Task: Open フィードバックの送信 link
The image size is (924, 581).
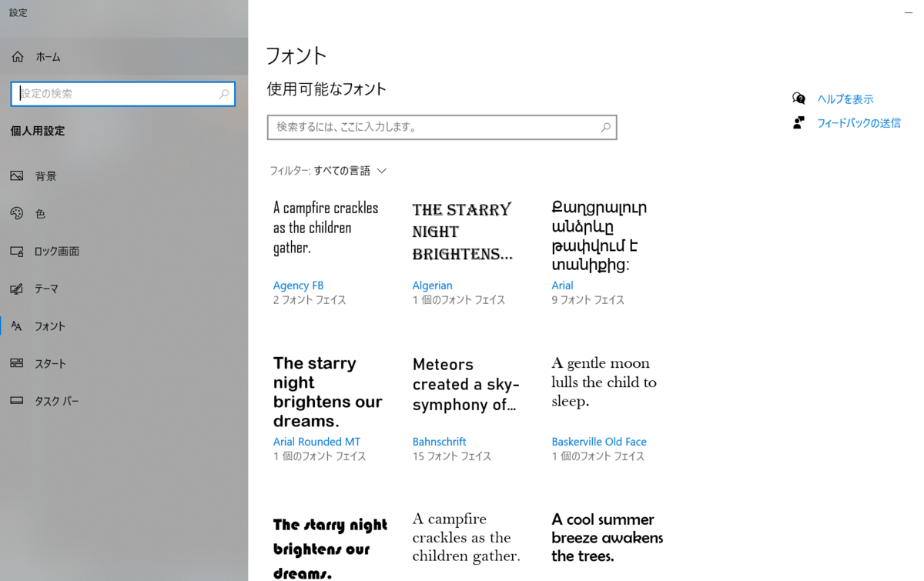Action: tap(859, 122)
